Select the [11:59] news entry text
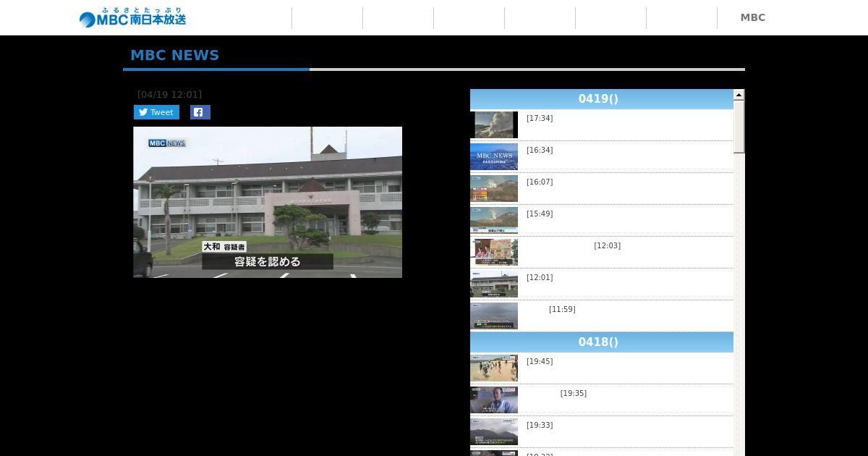Screen dimensions: 868x456 tap(562, 309)
